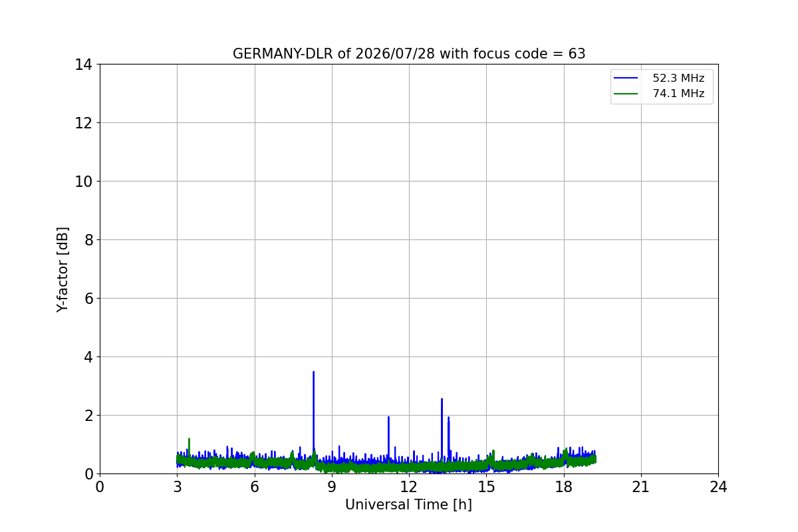Viewport: 798px width, 532px height.
Task: Click the green spike just after 3 h
Action: coord(189,439)
